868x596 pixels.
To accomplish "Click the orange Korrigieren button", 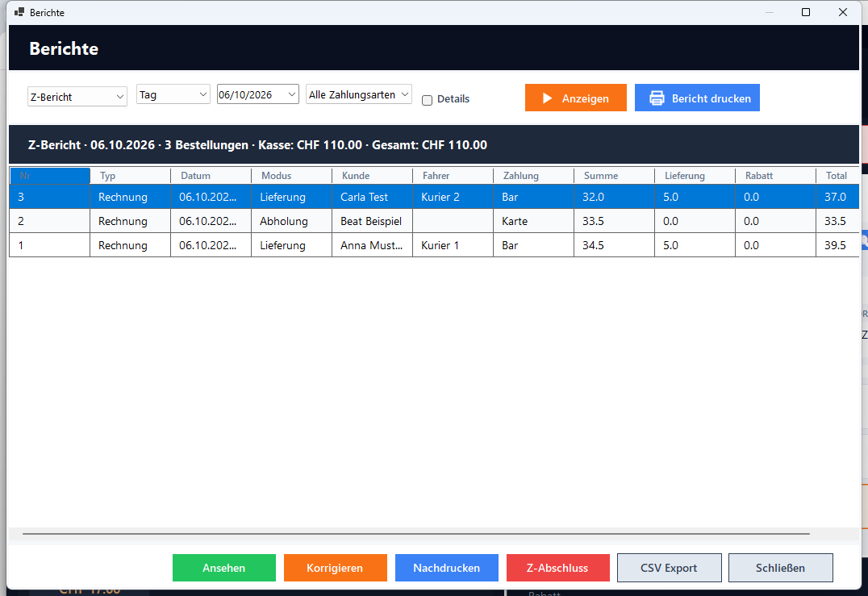I will click(336, 568).
